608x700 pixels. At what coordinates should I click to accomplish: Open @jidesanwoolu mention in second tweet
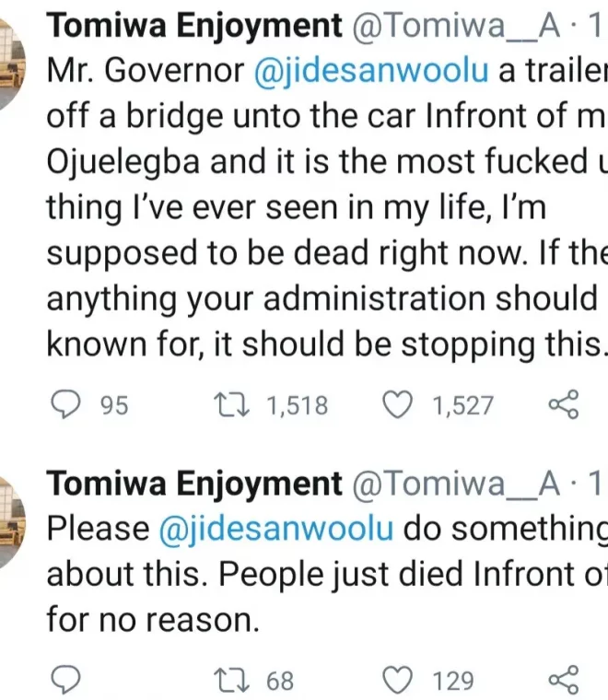click(x=276, y=529)
